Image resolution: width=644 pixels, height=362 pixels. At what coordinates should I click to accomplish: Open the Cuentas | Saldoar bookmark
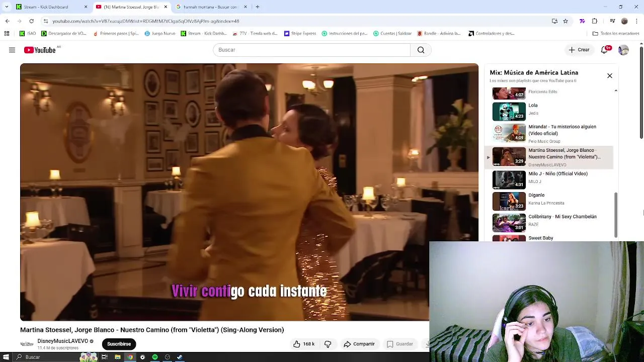(392, 34)
